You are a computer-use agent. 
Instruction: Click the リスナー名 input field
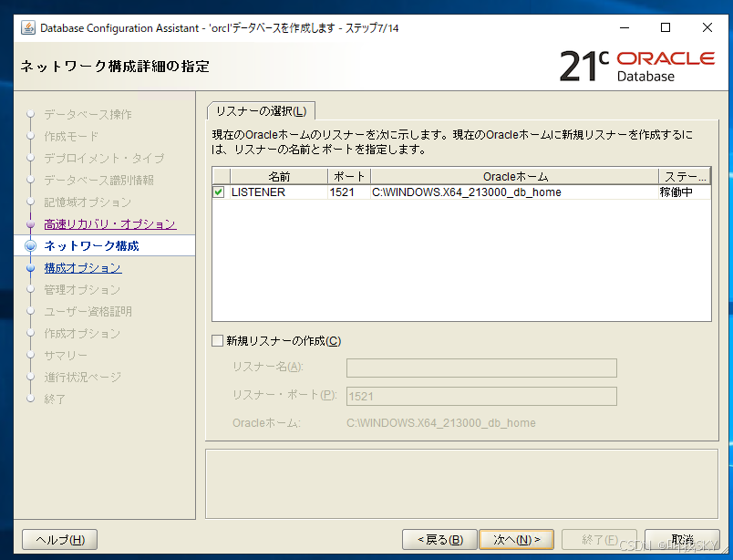481,368
